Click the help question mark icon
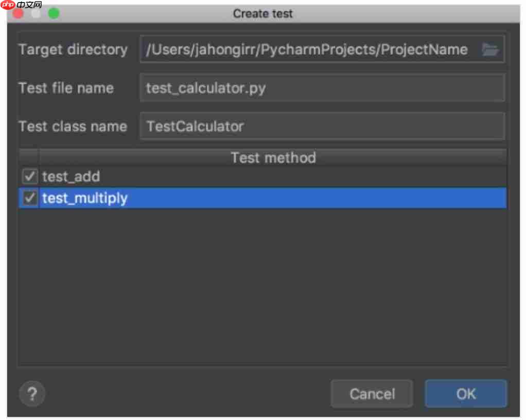The image size is (526, 420). [x=32, y=394]
